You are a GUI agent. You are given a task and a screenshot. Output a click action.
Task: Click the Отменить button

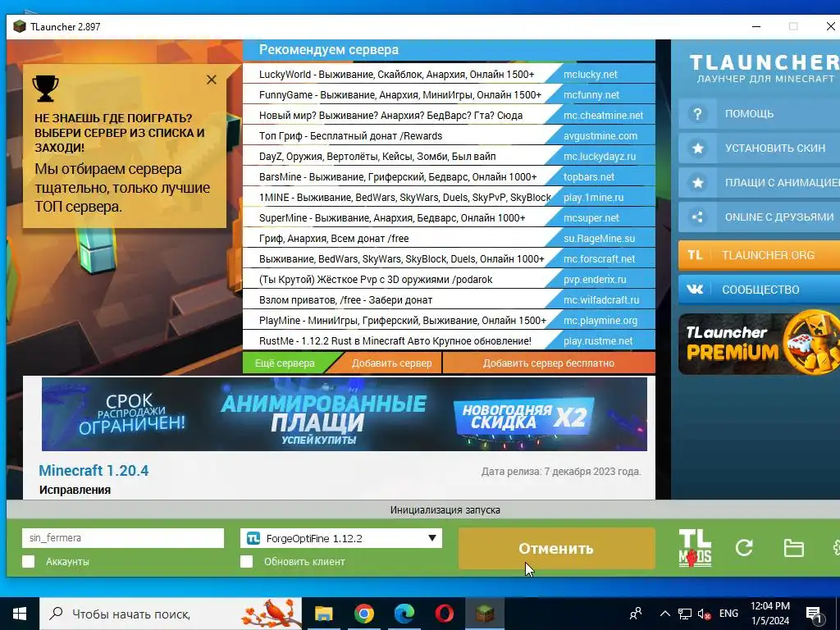coord(556,548)
